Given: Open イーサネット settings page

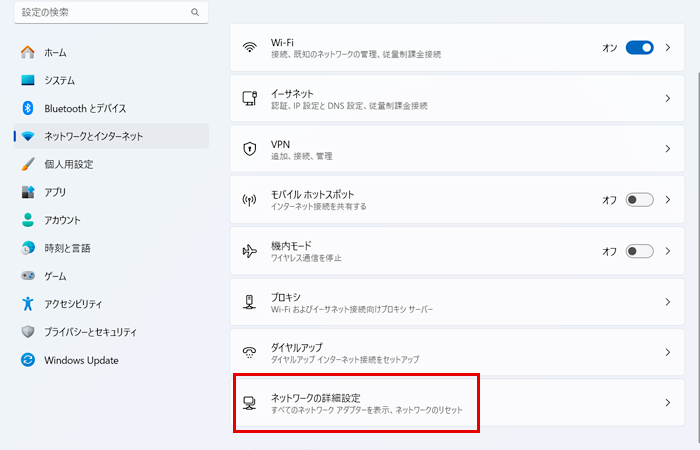Looking at the screenshot, I should point(457,98).
